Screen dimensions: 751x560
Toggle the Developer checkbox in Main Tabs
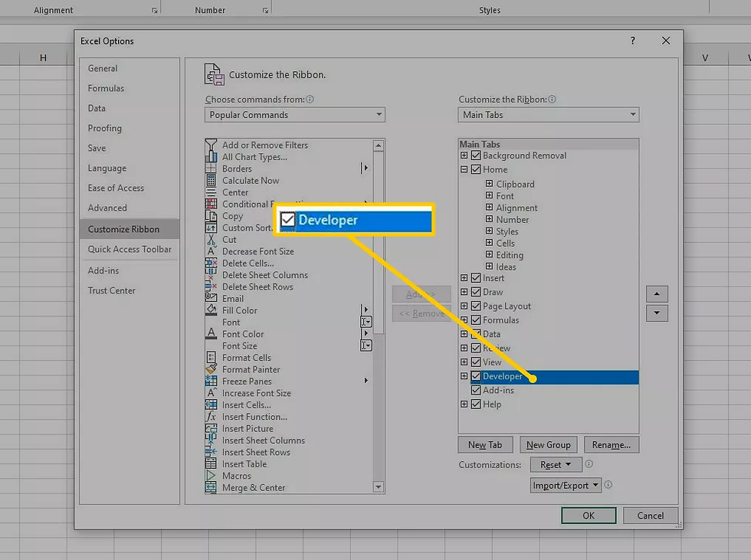[x=476, y=376]
